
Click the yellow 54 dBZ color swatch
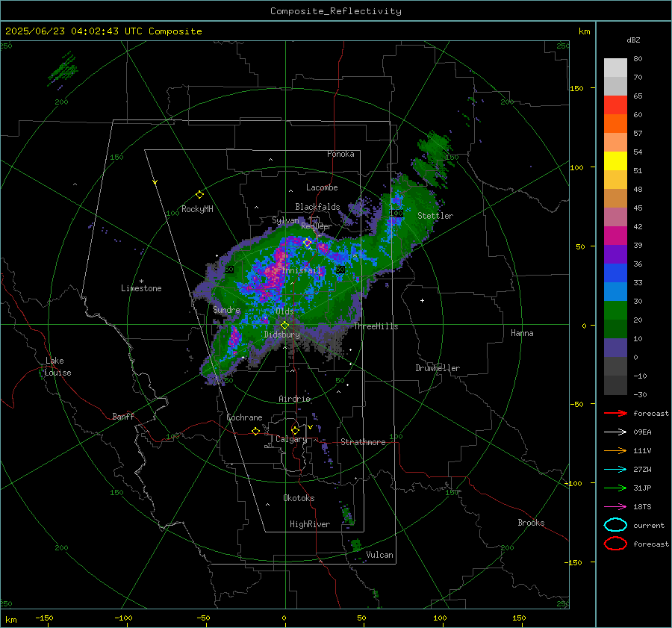tap(615, 161)
